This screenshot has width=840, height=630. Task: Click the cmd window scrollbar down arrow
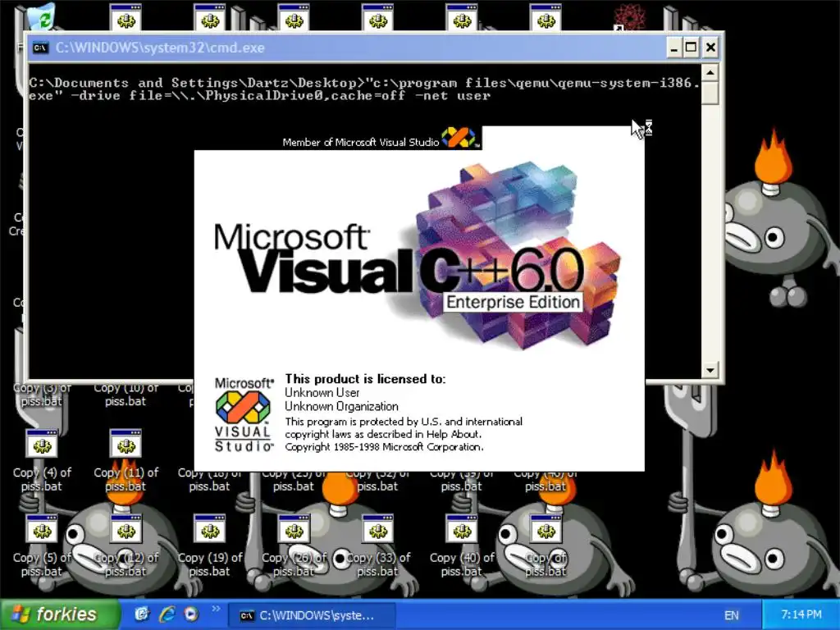click(x=710, y=370)
